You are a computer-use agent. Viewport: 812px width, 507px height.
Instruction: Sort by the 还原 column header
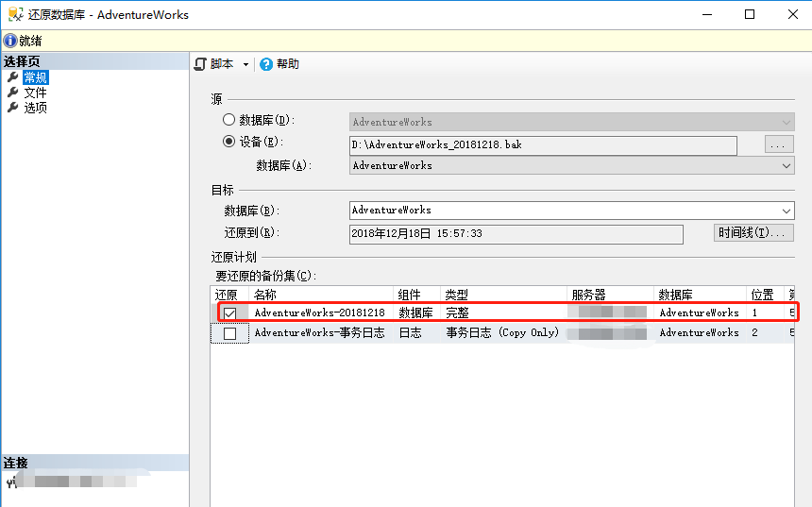230,295
